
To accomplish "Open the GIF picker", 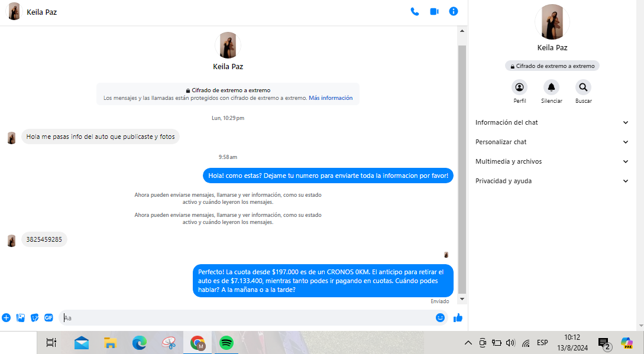I will tap(48, 318).
